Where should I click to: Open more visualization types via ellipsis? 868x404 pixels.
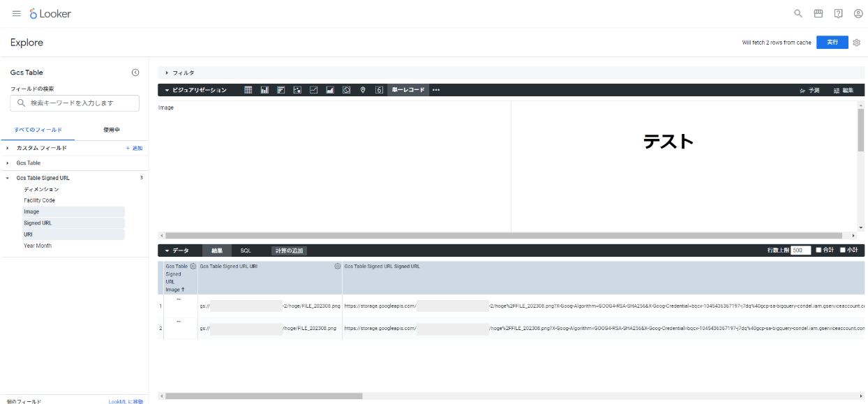(x=436, y=89)
